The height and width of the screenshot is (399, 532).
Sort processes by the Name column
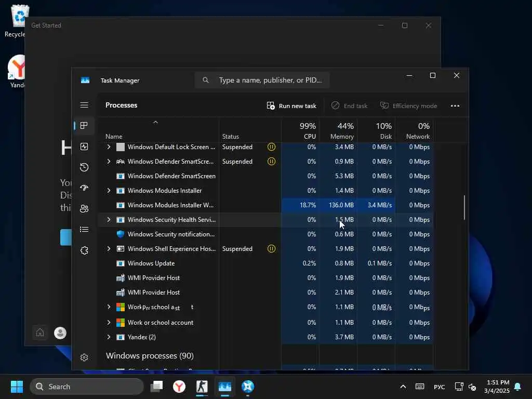pos(114,137)
